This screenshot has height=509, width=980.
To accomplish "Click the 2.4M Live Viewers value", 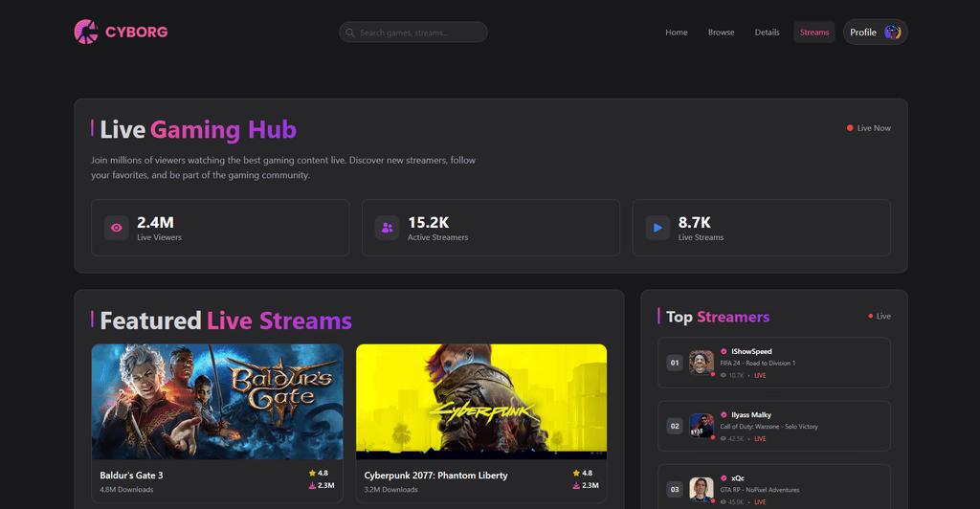I will coord(156,222).
